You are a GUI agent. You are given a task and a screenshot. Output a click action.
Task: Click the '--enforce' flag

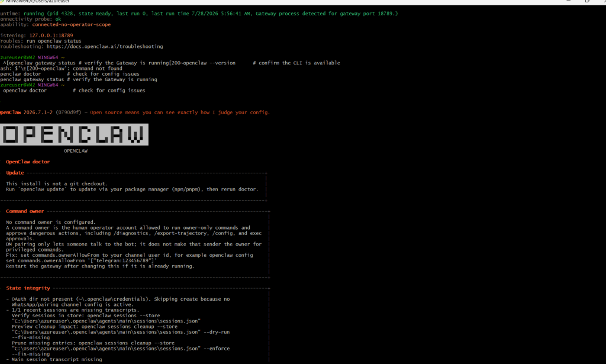217,349
